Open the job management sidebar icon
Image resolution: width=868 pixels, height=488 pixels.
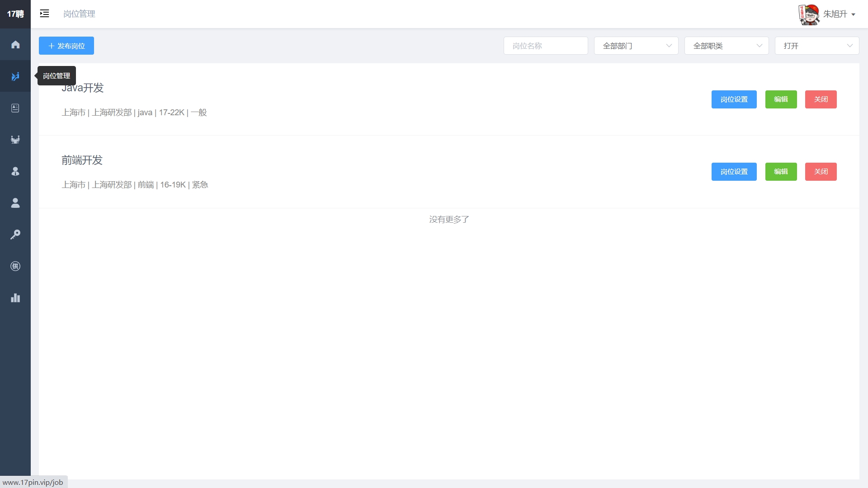15,76
